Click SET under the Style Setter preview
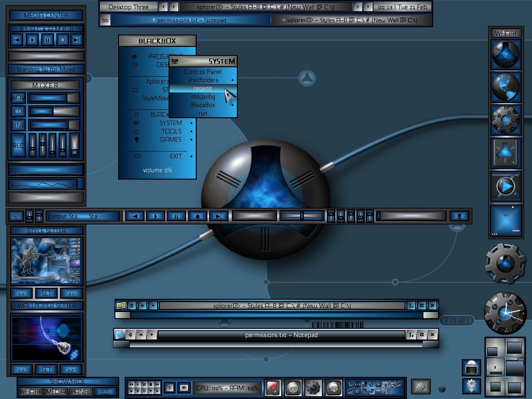532x399 pixels. [46, 293]
